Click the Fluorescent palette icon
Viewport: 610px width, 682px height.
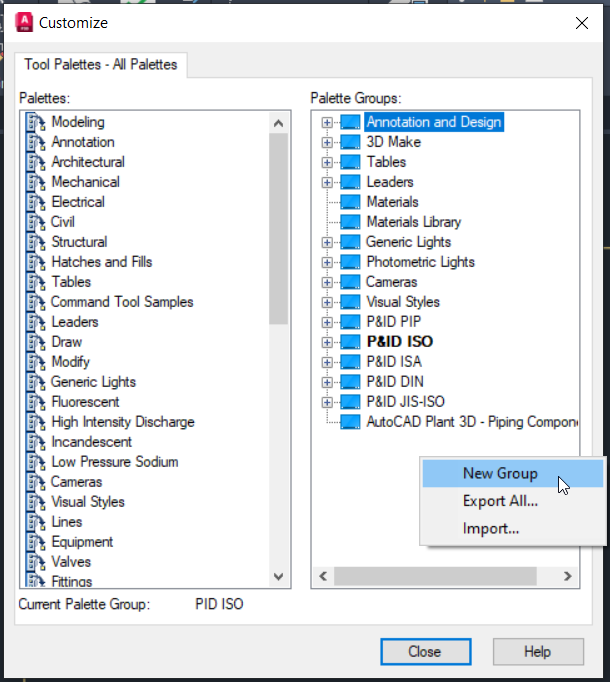tap(36, 402)
